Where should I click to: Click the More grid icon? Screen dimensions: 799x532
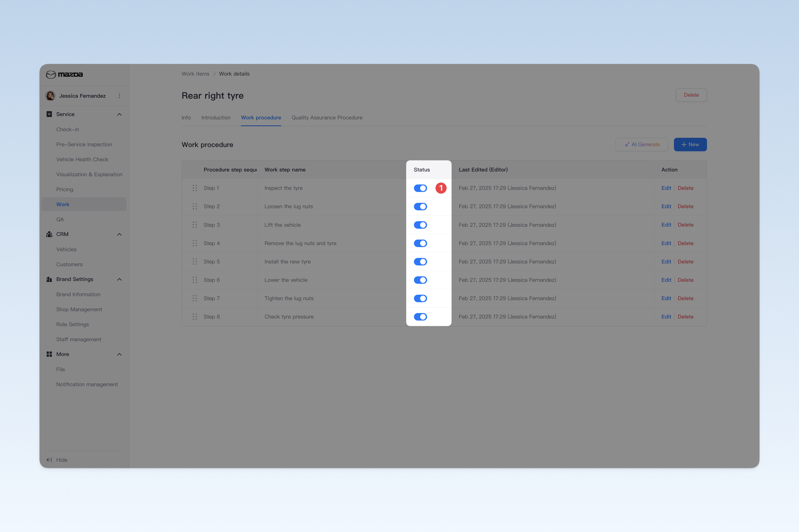[x=49, y=354]
